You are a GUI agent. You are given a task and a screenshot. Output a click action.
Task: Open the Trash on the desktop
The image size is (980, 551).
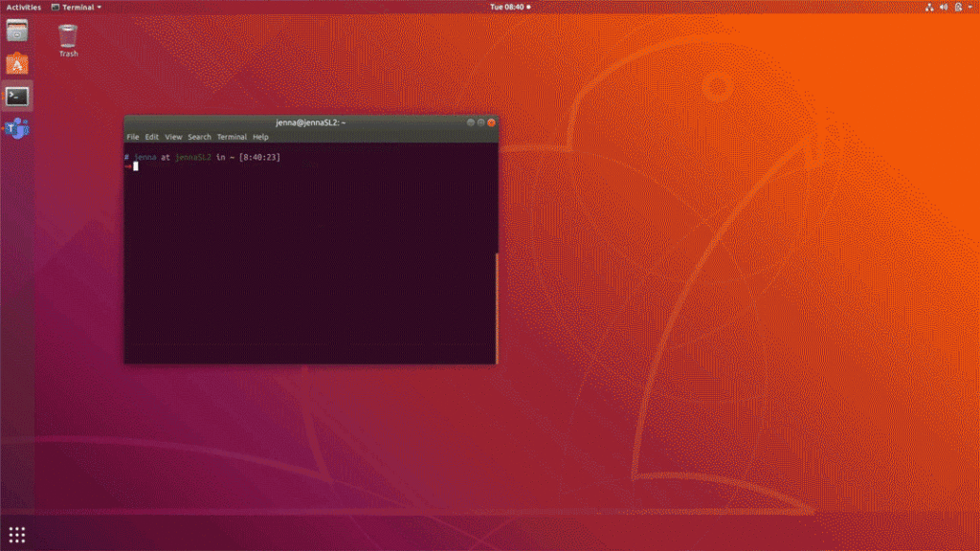click(67, 38)
